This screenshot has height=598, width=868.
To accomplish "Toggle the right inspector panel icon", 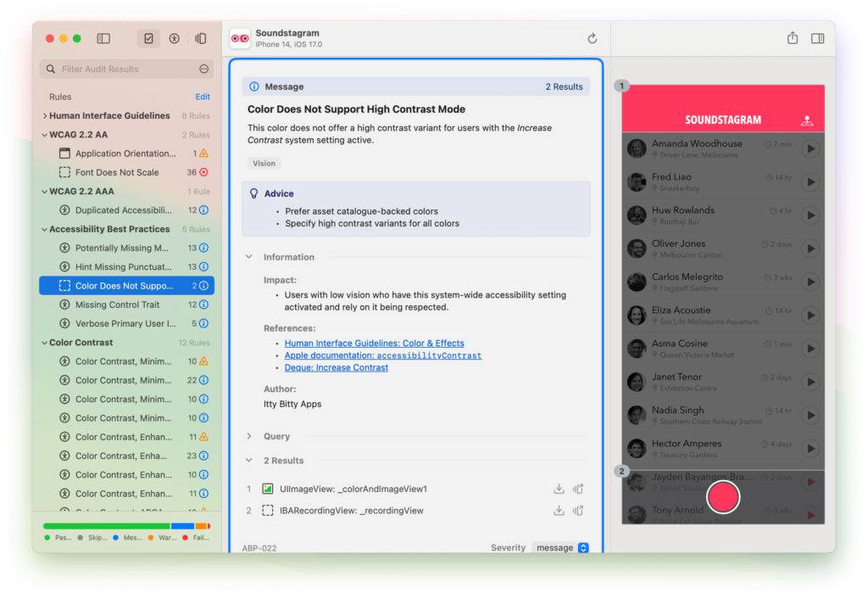I will 817,38.
